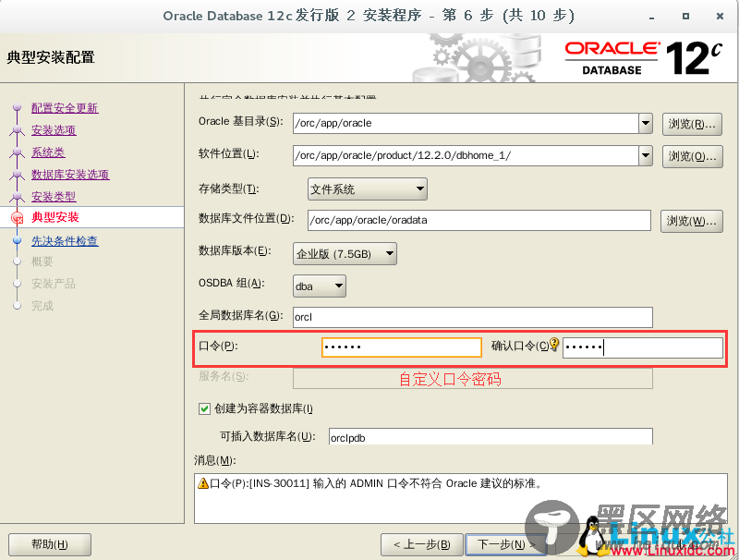Click the 上一步(B) back button

tap(421, 545)
